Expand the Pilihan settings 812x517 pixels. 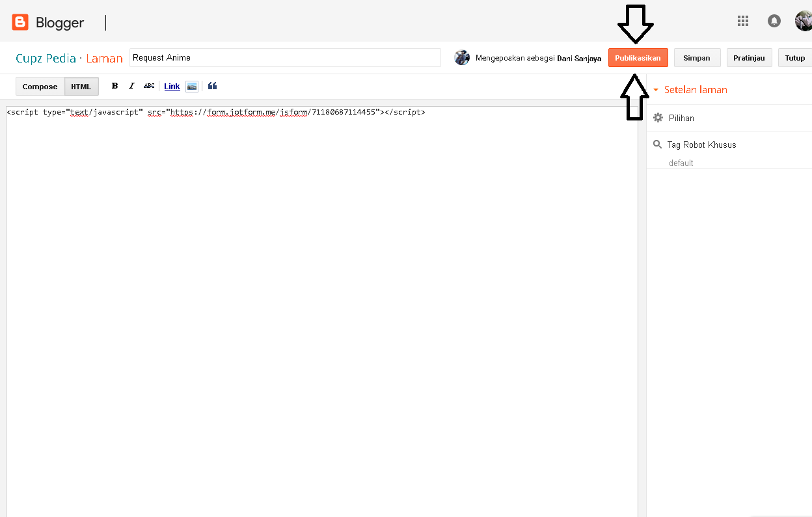point(681,118)
